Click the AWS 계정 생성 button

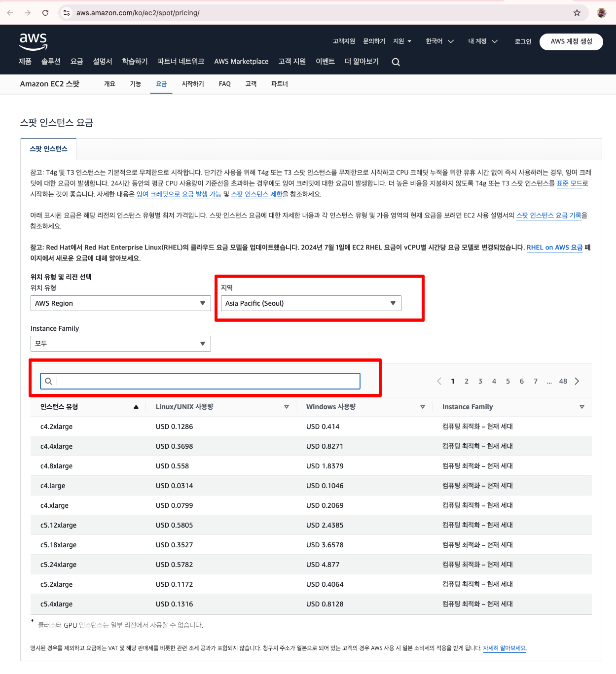click(x=571, y=41)
